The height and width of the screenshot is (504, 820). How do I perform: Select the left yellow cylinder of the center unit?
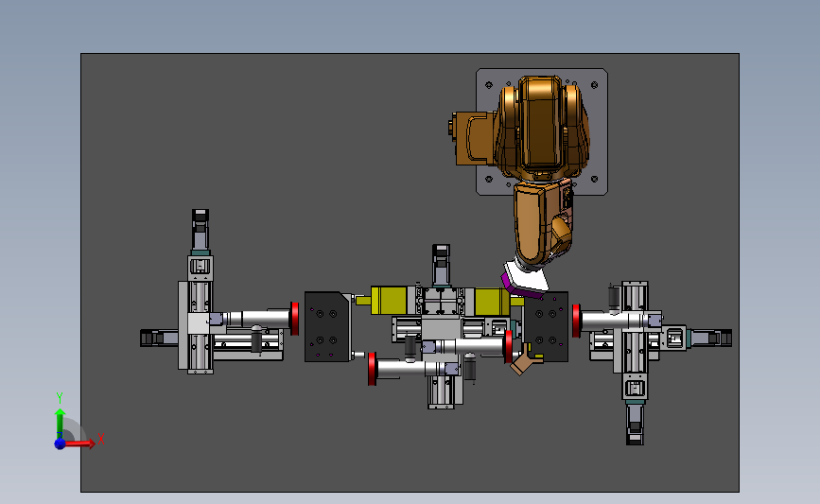pos(389,301)
